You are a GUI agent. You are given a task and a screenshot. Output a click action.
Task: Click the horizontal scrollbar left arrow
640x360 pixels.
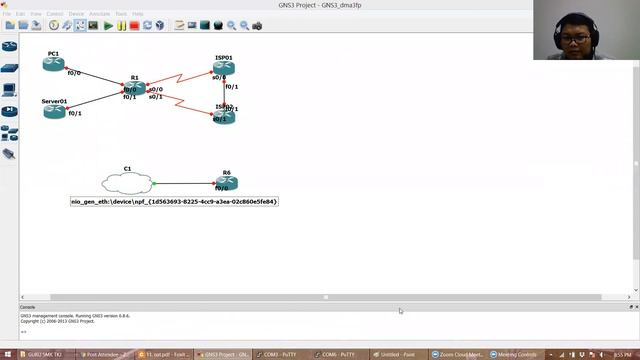tap(22, 297)
